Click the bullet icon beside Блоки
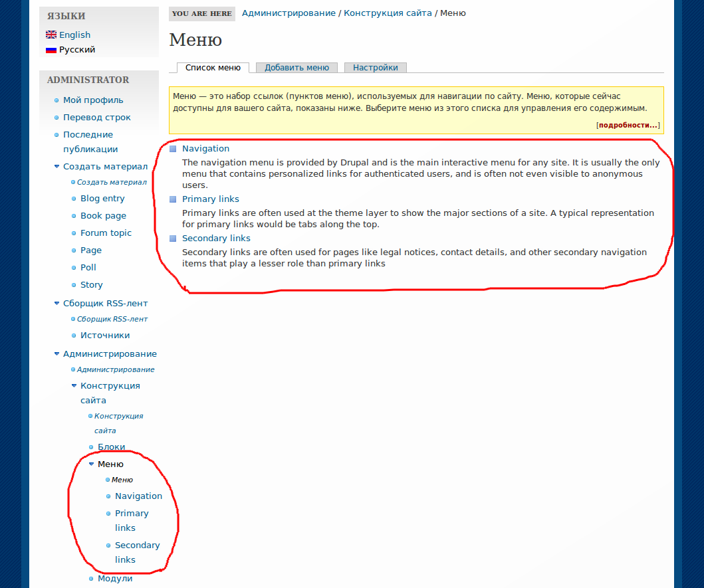 coord(90,446)
